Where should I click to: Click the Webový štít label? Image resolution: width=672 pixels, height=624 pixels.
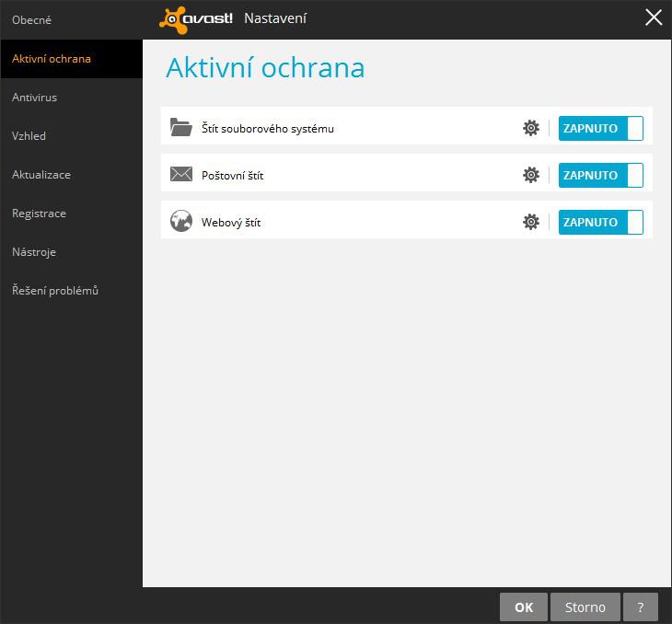pyautogui.click(x=231, y=223)
